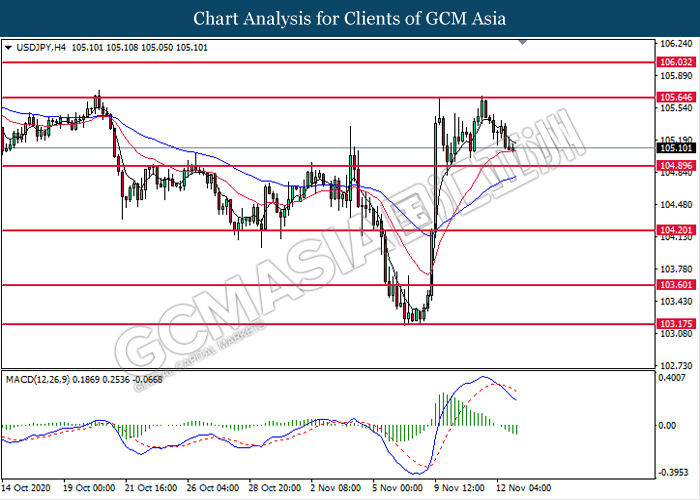Image resolution: width=700 pixels, height=500 pixels.
Task: Click the 105.540 price scale value
Action: coord(676,108)
